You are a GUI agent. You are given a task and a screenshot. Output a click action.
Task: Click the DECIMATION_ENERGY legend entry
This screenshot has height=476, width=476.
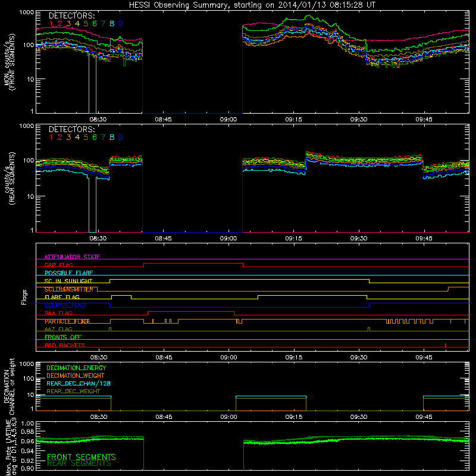tap(76, 368)
